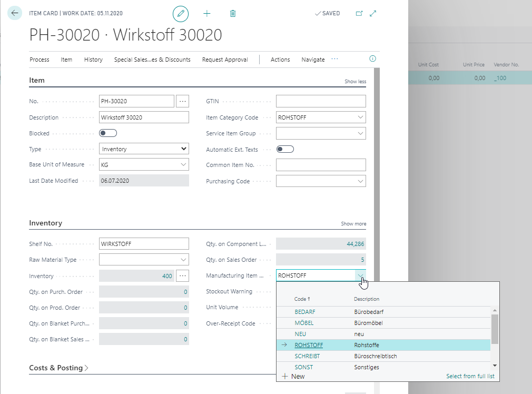Select the BEDARF code in dropdown list
The image size is (532, 394).
[305, 312]
